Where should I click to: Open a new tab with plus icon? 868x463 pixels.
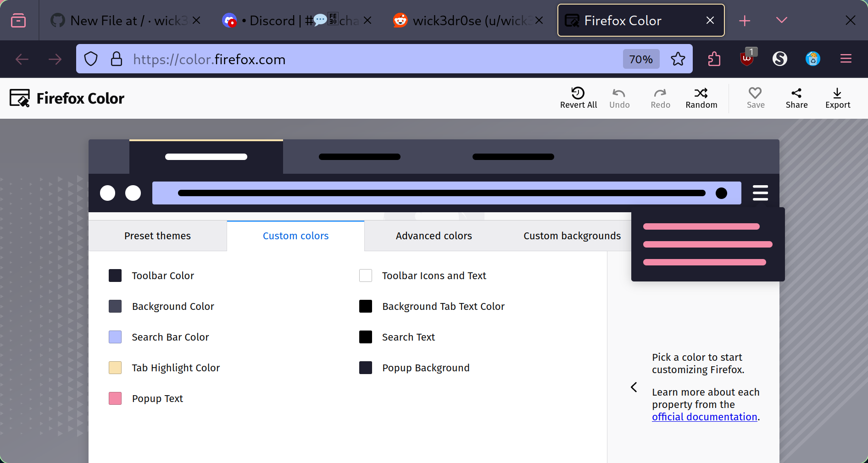pyautogui.click(x=745, y=21)
